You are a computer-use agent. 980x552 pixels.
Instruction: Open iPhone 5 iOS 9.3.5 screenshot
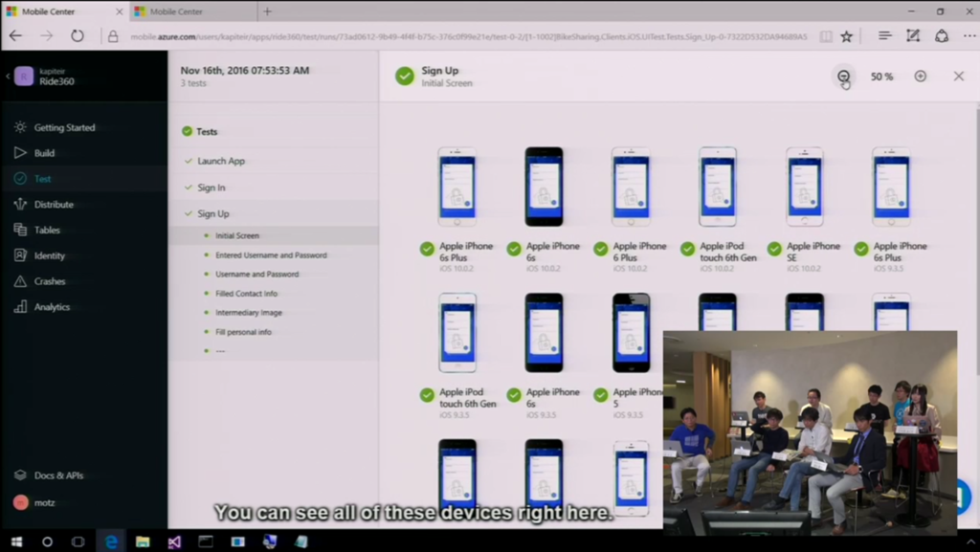pos(631,333)
